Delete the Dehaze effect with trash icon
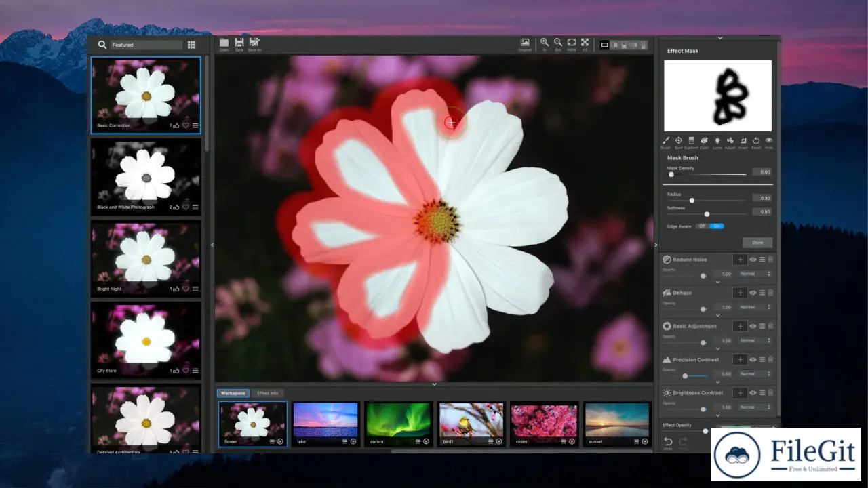Viewport: 868px width, 488px height. [771, 293]
